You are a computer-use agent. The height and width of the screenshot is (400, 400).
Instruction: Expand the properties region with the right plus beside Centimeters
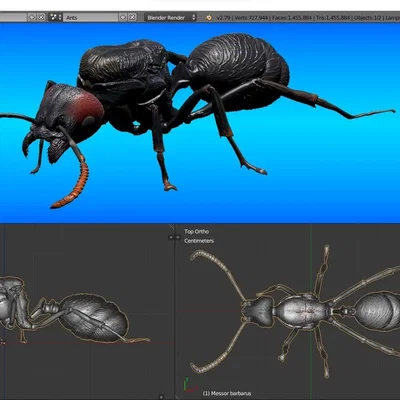point(178,237)
